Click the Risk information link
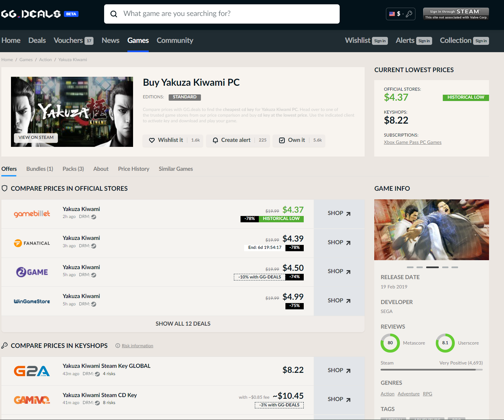504x420 pixels. click(x=137, y=346)
